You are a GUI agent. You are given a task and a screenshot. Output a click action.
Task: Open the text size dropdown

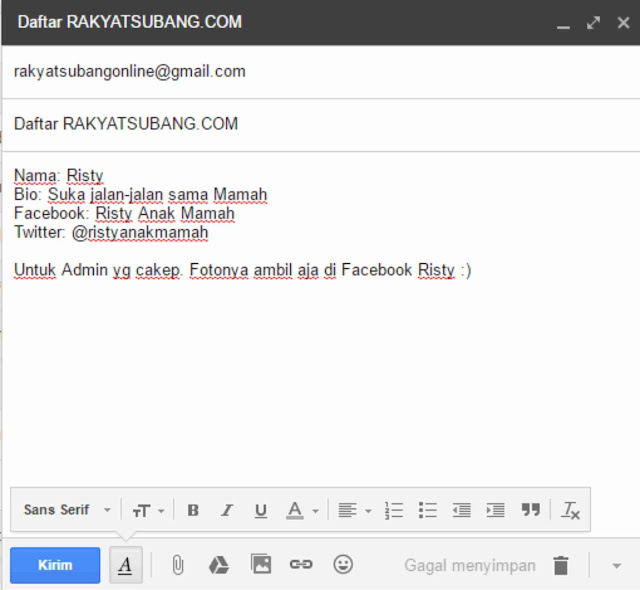[x=148, y=510]
